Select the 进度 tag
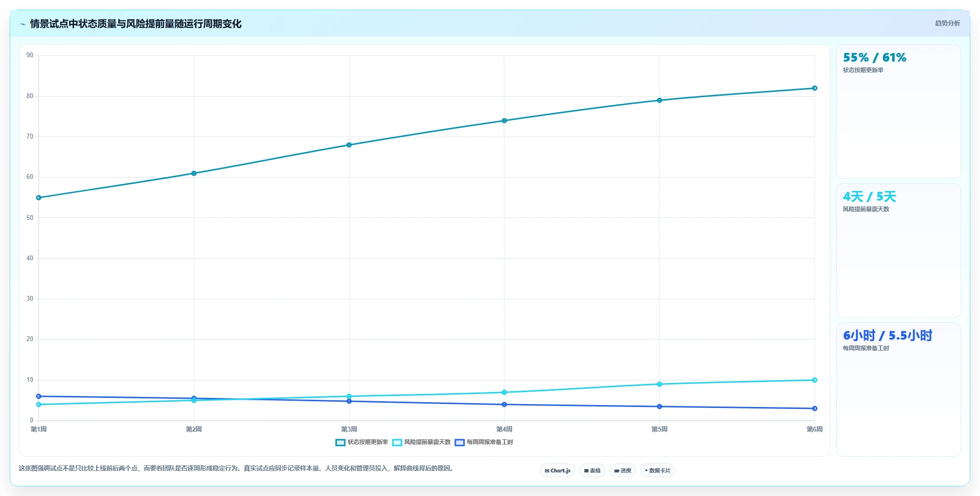 tap(622, 471)
